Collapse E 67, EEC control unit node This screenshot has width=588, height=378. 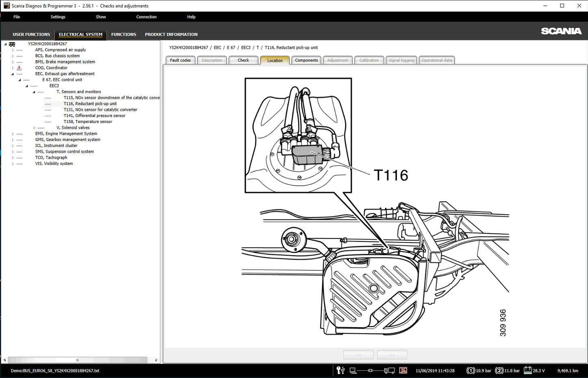coord(20,80)
